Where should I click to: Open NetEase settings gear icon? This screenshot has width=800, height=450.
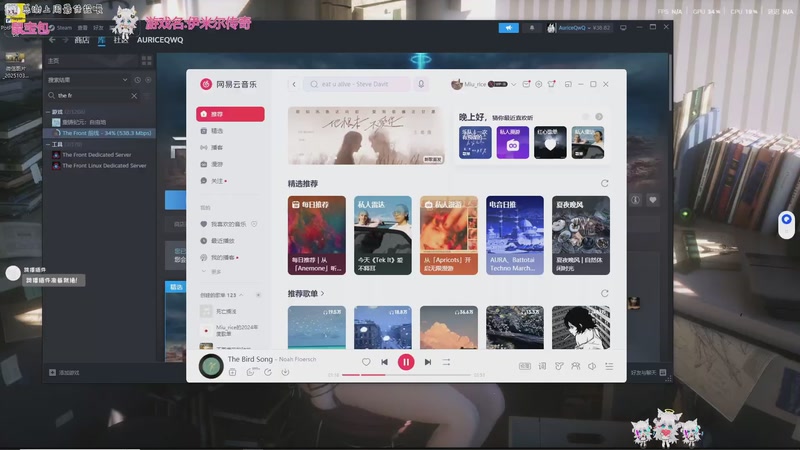coord(538,84)
